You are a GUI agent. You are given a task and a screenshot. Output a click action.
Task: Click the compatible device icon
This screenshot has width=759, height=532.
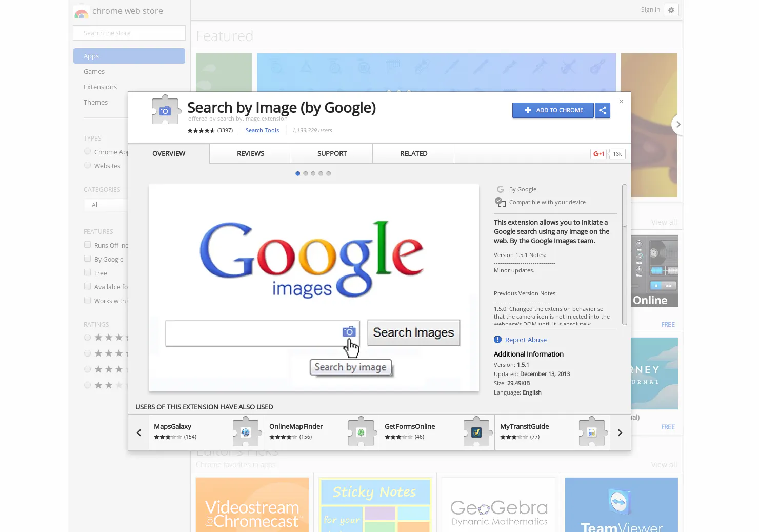501,202
